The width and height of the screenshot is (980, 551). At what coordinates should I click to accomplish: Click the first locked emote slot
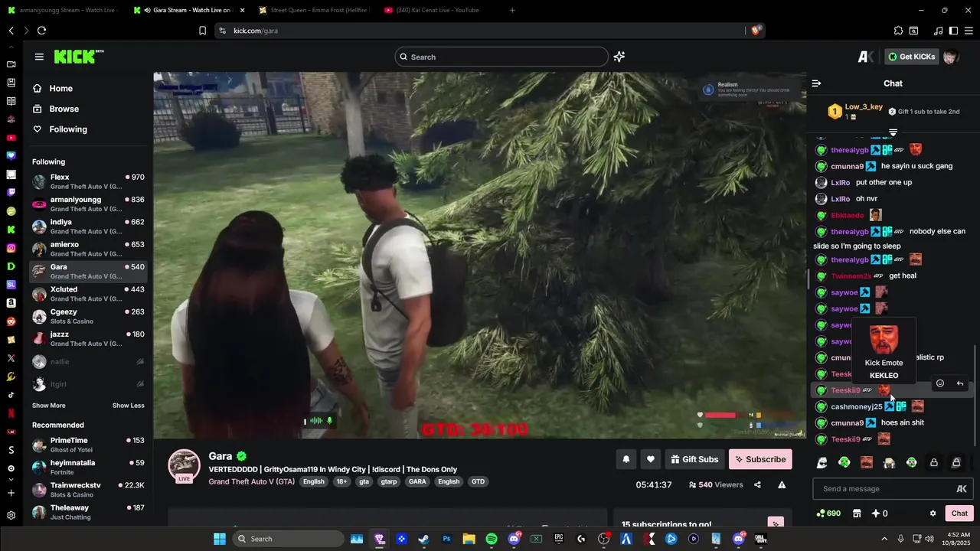[x=934, y=462]
